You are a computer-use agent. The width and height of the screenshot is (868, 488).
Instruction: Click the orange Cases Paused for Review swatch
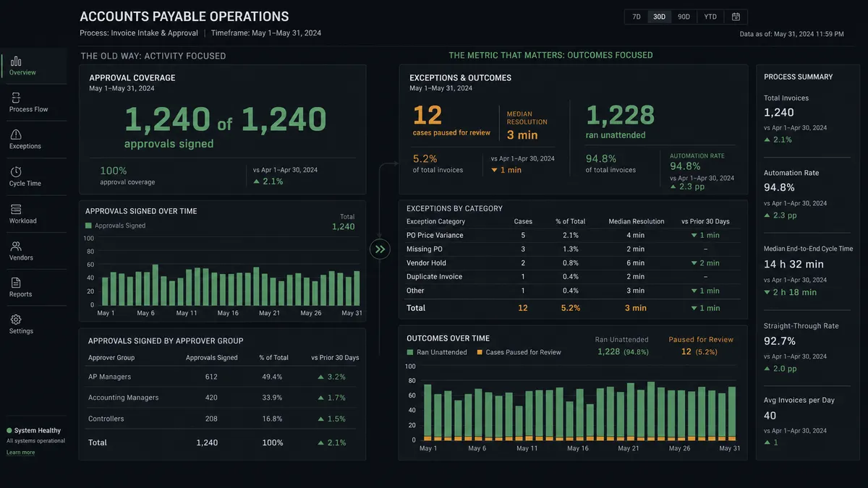[479, 352]
